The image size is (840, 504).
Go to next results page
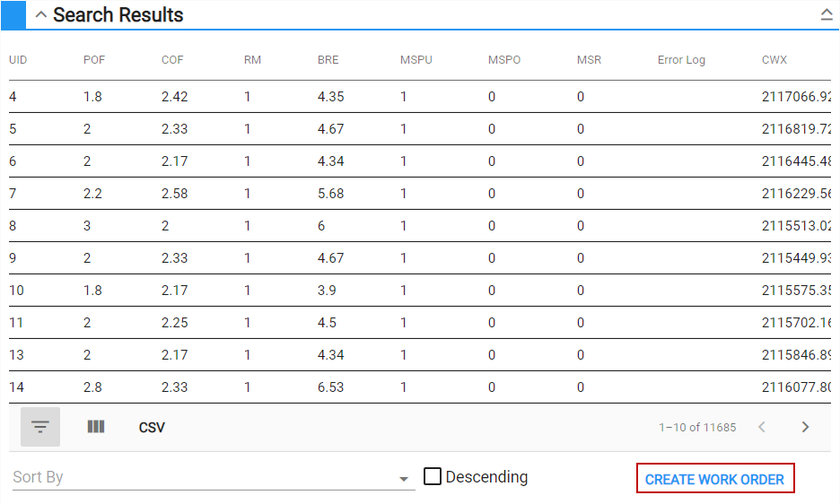pos(805,427)
